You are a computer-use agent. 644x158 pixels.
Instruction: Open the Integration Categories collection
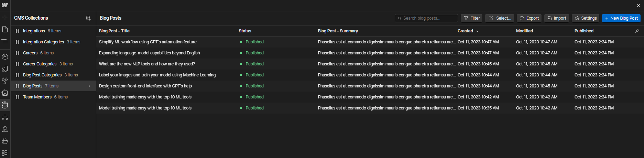[x=53, y=42]
